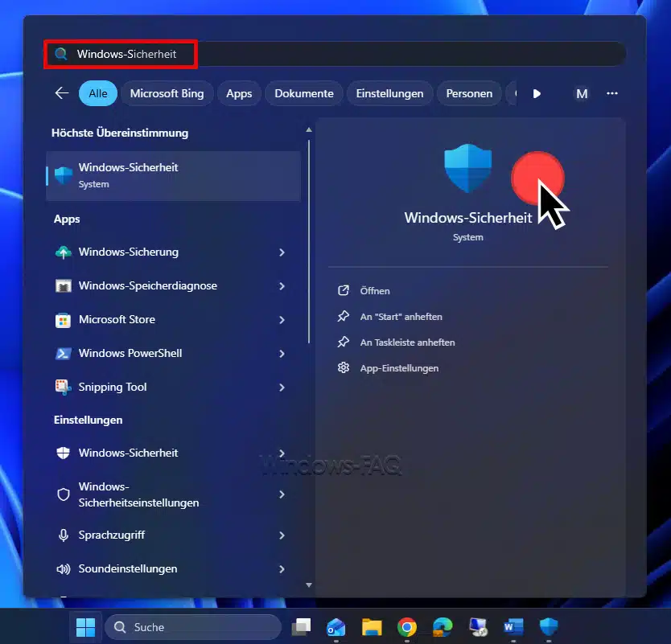This screenshot has height=644, width=671.
Task: Switch to the Apps filter tab
Action: click(x=239, y=93)
